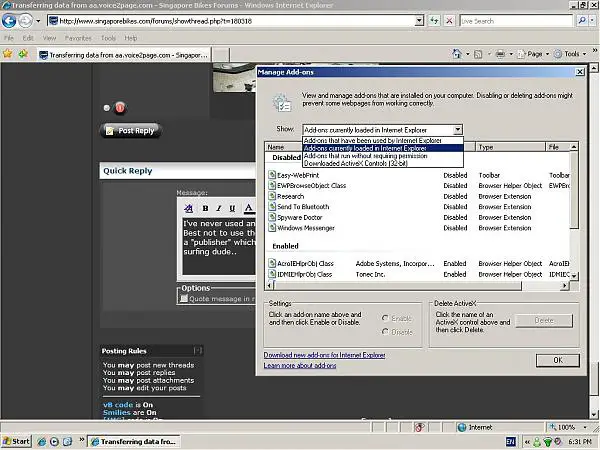Click inside the Quick Reply message box
Image resolution: width=600 pixels, height=450 pixels.
click(219, 246)
